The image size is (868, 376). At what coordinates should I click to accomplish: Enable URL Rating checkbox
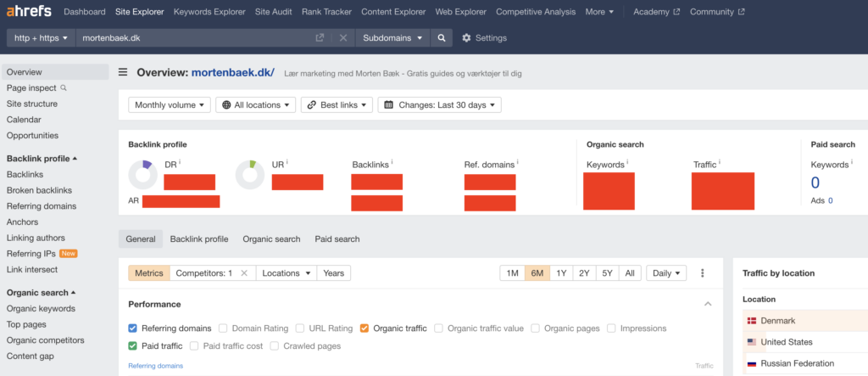click(x=300, y=328)
